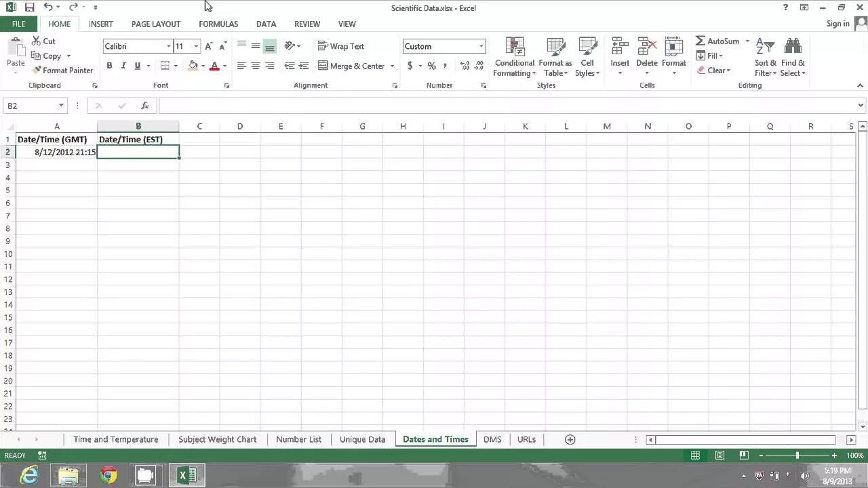This screenshot has width=868, height=488.
Task: Open Google Chrome from taskbar
Action: point(108,476)
